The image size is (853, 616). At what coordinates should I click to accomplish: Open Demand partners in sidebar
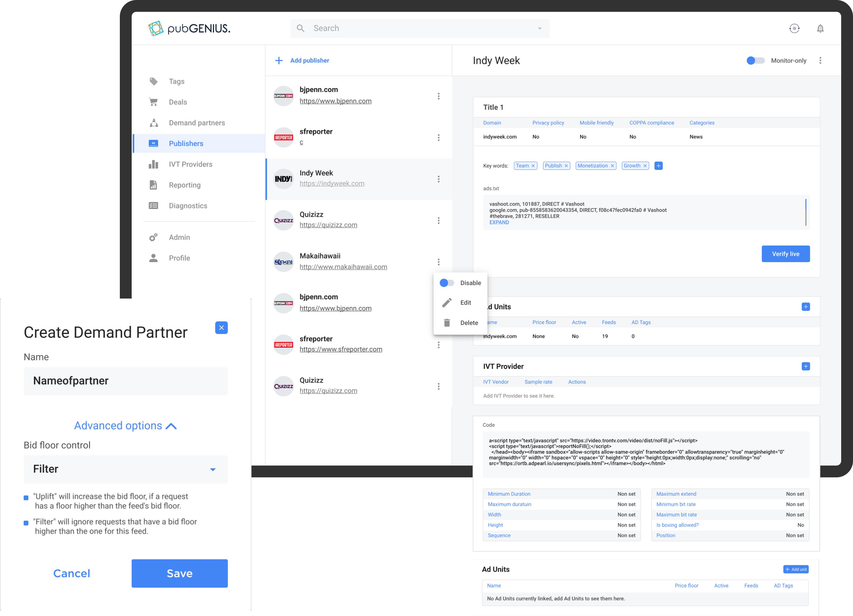coord(197,123)
